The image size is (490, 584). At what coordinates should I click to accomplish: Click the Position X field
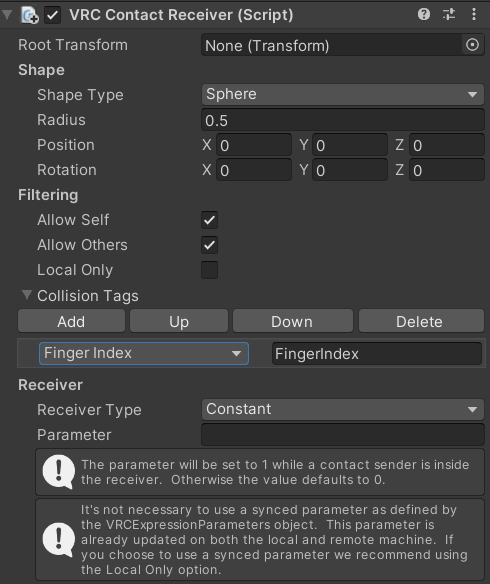[x=254, y=145]
